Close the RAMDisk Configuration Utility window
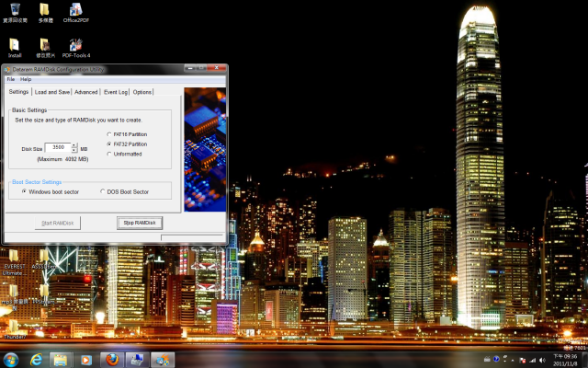588x368 pixels. [x=217, y=68]
